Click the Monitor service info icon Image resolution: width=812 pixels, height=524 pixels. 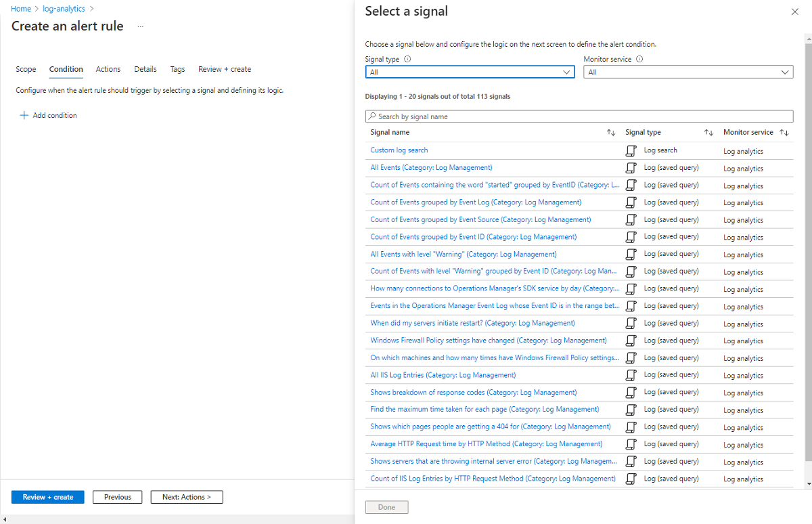(x=639, y=59)
